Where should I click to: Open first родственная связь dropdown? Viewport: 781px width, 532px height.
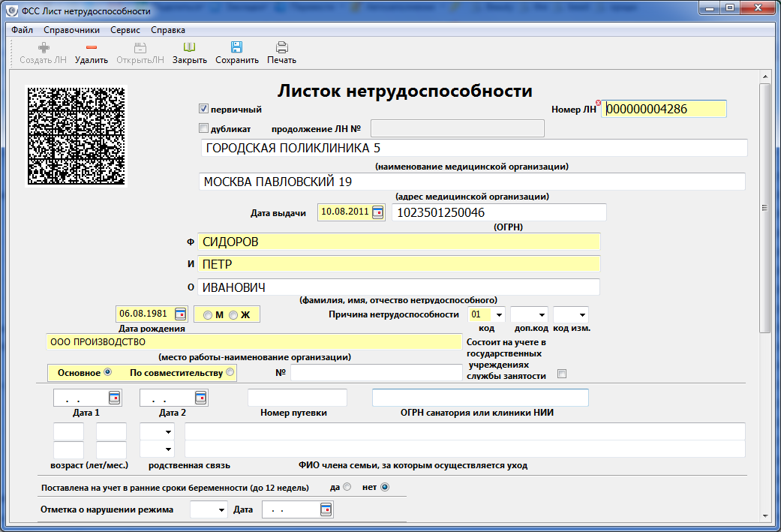[168, 432]
